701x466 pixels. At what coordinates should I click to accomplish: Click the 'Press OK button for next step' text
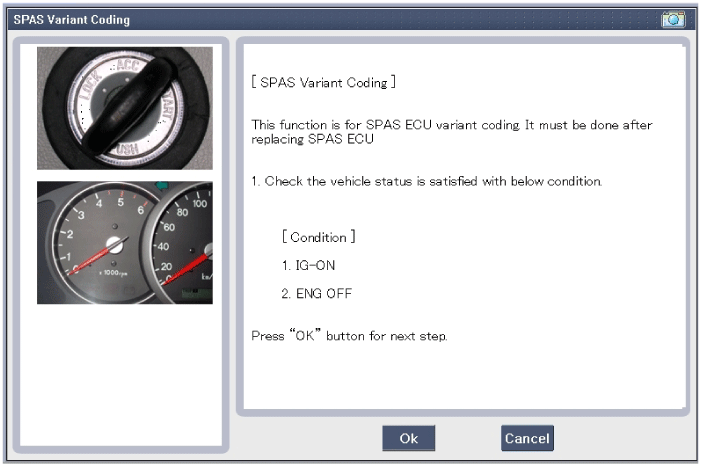point(349,336)
